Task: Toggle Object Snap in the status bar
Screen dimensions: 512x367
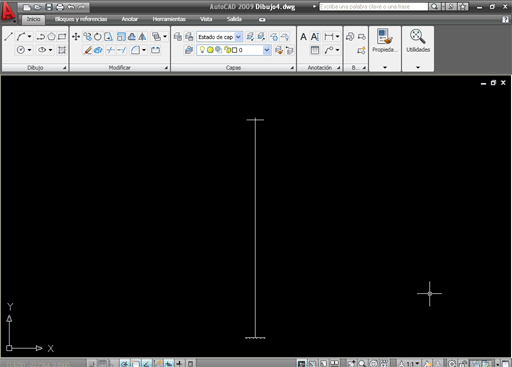Action: [x=136, y=363]
